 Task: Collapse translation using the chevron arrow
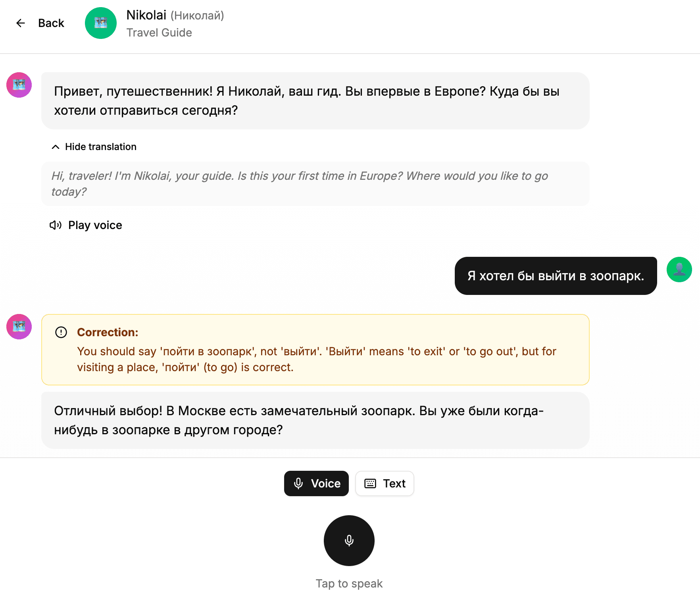56,147
